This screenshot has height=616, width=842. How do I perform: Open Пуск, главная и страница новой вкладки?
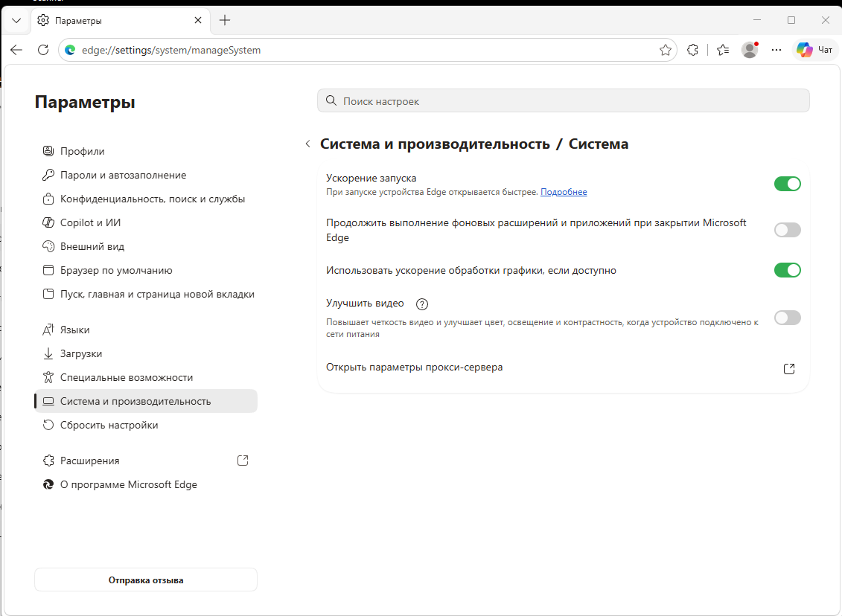(146, 294)
